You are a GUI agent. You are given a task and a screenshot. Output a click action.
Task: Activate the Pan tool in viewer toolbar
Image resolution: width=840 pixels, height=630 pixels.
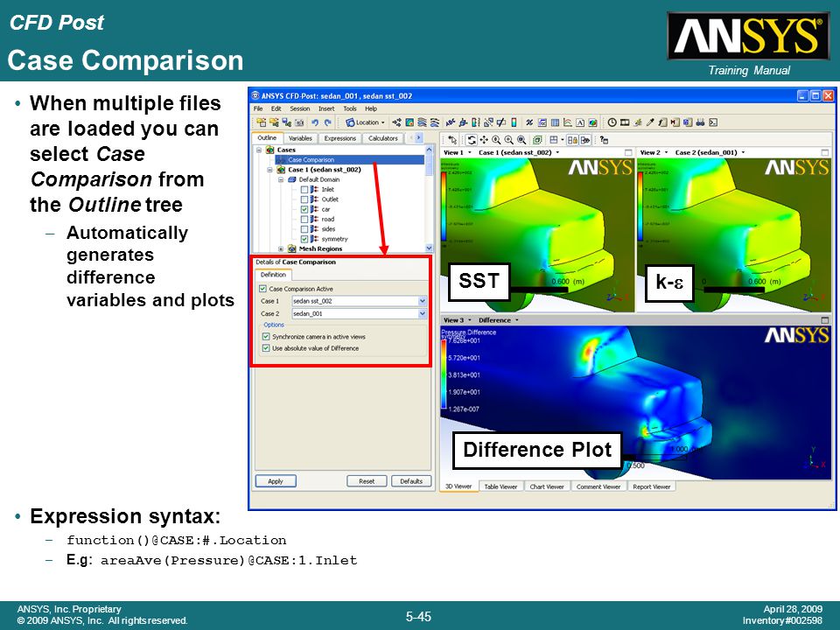click(x=484, y=140)
